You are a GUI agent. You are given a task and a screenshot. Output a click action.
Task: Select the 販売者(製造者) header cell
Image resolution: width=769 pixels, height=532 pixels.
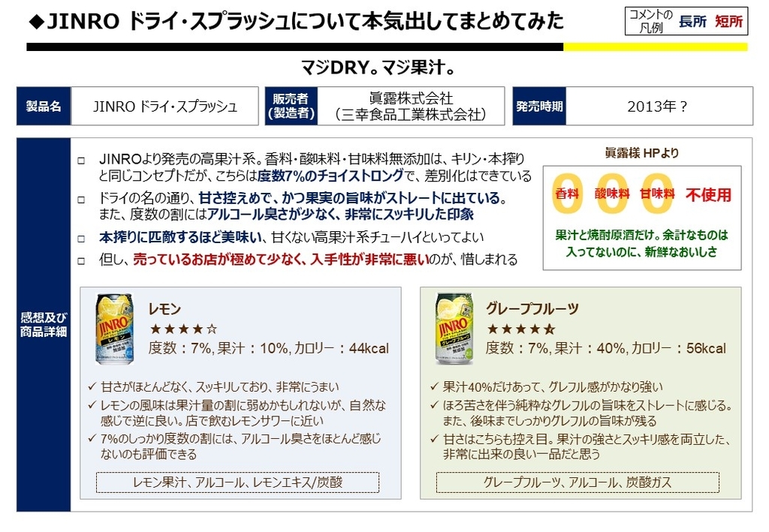pos(291,106)
